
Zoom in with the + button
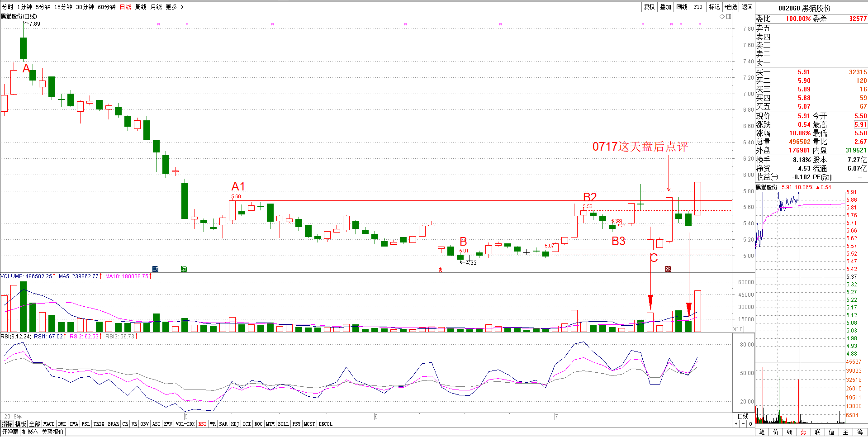736,424
